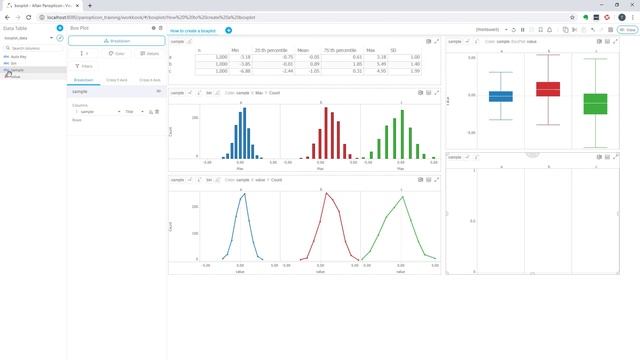This screenshot has height=360, width=640.
Task: Maximize the line chart panel
Action: (x=437, y=180)
